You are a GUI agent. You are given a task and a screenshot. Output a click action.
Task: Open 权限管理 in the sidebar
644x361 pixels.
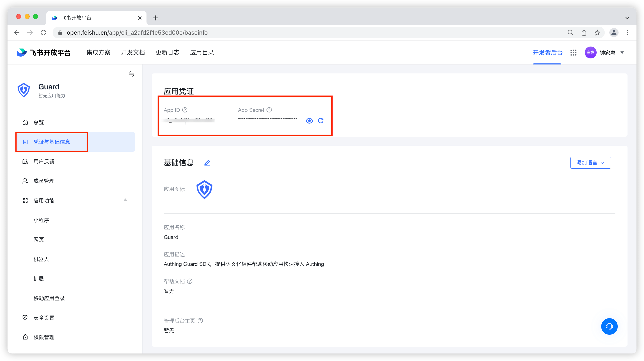tap(44, 337)
